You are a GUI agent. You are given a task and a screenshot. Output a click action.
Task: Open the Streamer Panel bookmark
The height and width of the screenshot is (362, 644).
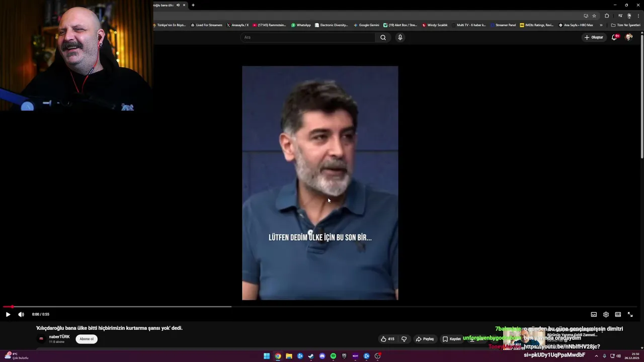point(503,25)
